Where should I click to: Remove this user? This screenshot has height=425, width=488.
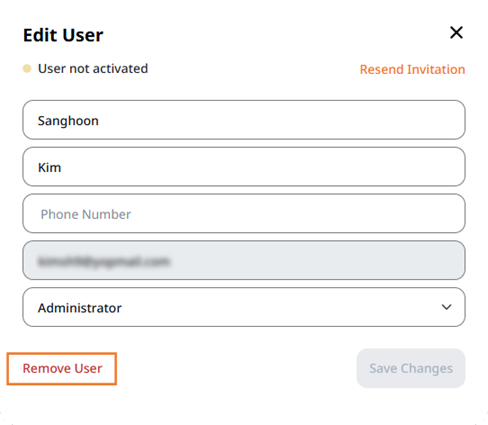[62, 369]
